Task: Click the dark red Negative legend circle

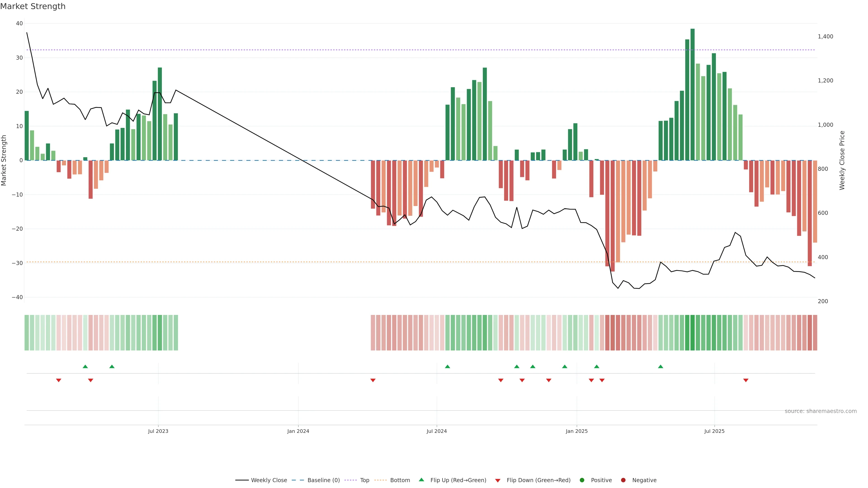Action: coord(623,480)
